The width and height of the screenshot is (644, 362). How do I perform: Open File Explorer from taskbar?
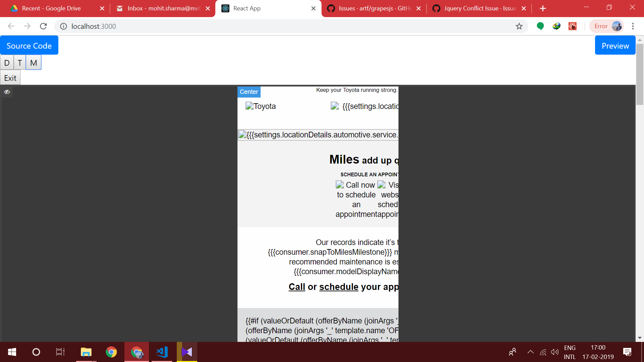pos(86,352)
